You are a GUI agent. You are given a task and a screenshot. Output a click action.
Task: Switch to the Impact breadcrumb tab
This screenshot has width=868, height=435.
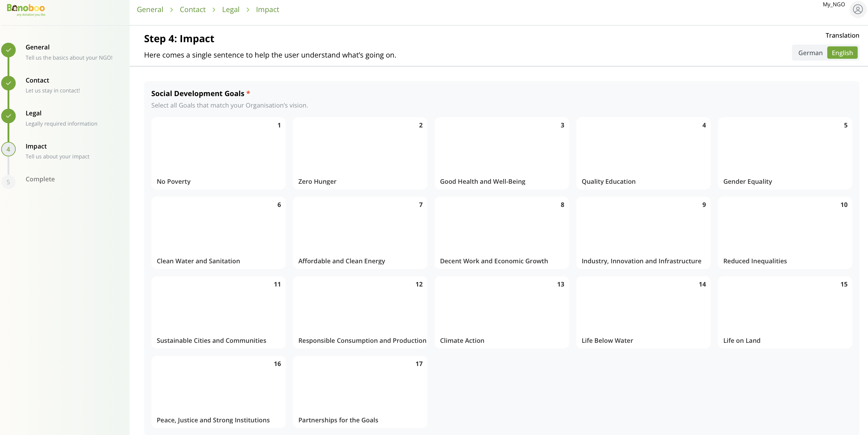[267, 9]
